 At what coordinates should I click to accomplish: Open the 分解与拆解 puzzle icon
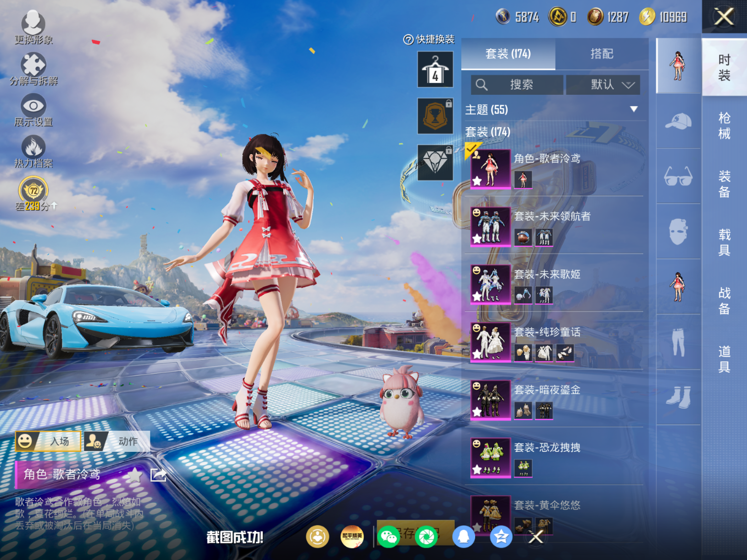coord(33,68)
